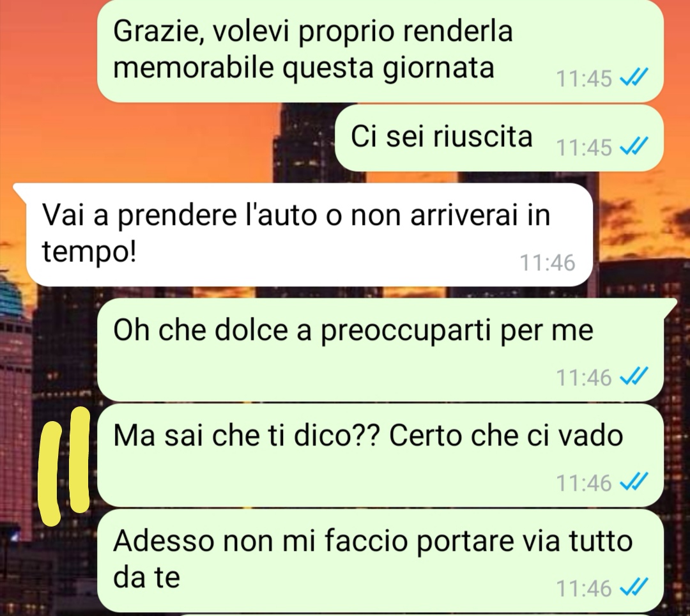
Task: Select the 'Adesso non mi faccio portare' bubble
Action: pos(380,560)
